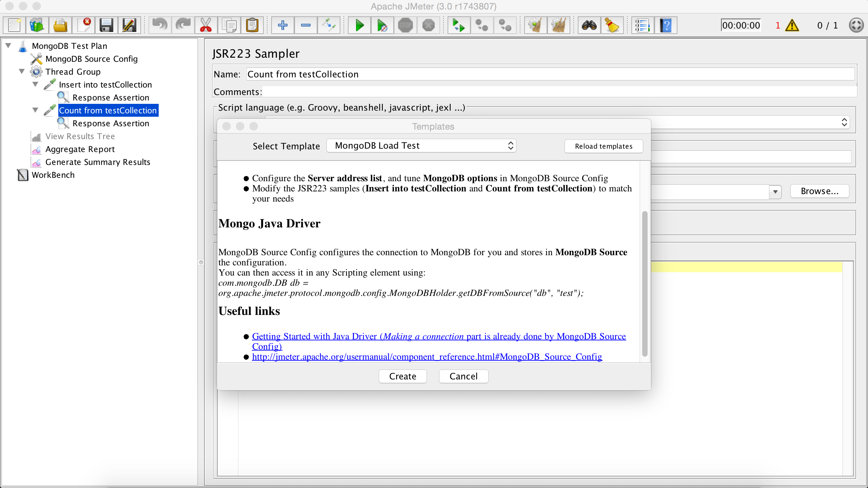The width and height of the screenshot is (868, 488).
Task: Click the 0 / 1 thread count text
Action: (x=828, y=25)
